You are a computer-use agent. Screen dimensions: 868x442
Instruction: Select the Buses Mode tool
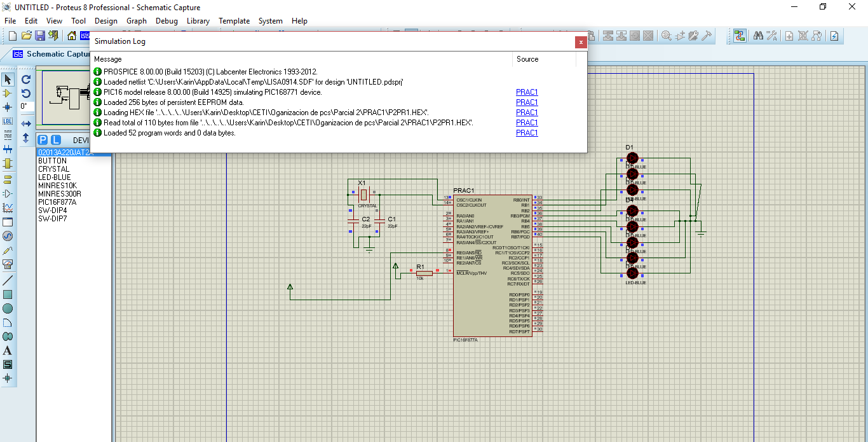tap(8, 149)
